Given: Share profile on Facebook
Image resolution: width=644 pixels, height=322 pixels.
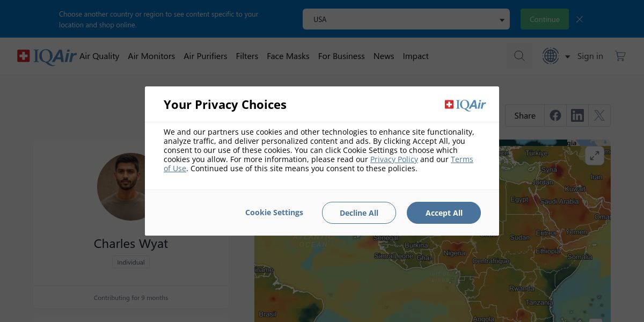Looking at the screenshot, I should pos(555,115).
